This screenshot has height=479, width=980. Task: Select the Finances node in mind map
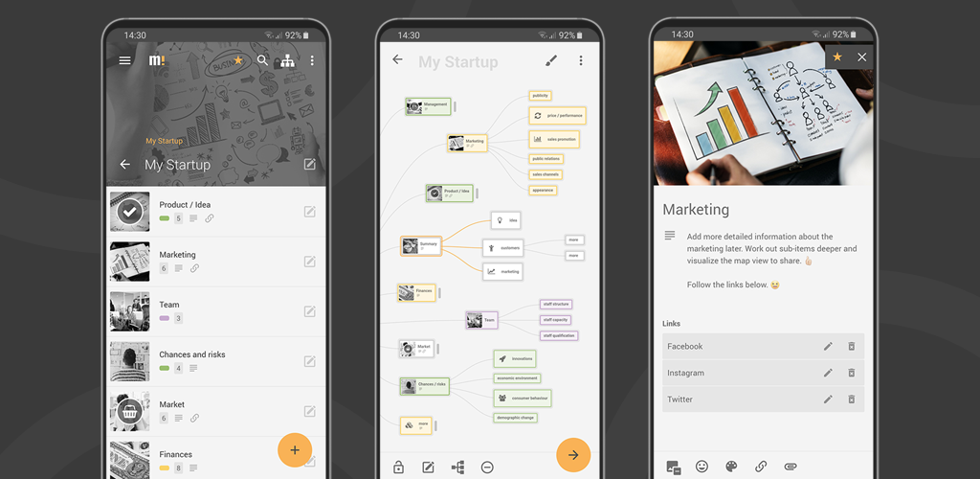point(416,292)
